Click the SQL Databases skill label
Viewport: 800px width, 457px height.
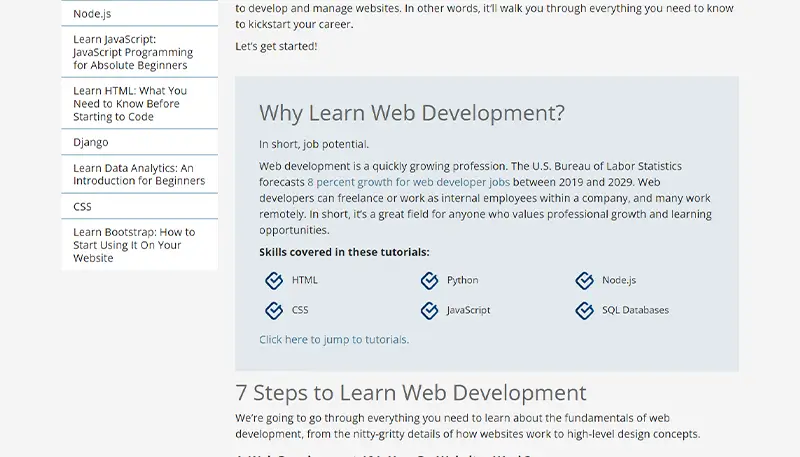point(635,310)
